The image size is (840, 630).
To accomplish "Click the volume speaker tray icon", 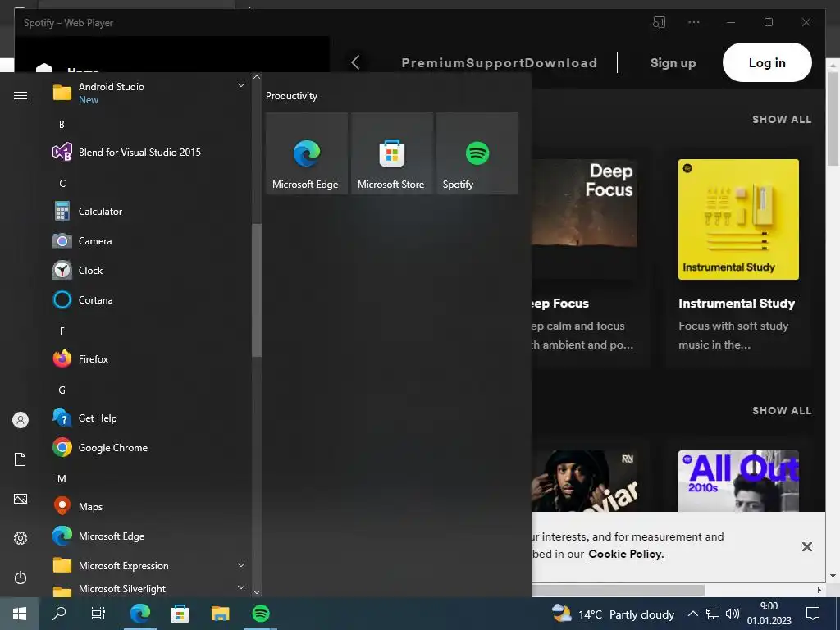I will pyautogui.click(x=732, y=614).
